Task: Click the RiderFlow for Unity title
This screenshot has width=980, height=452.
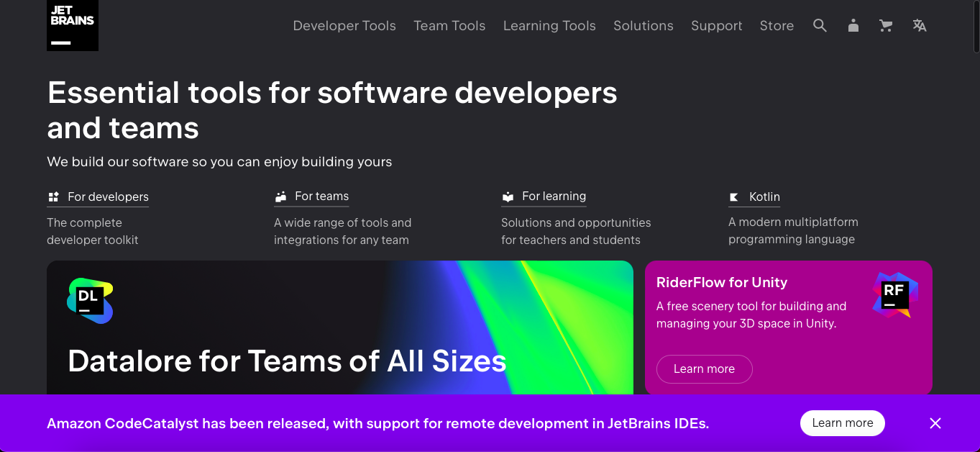Action: [722, 282]
